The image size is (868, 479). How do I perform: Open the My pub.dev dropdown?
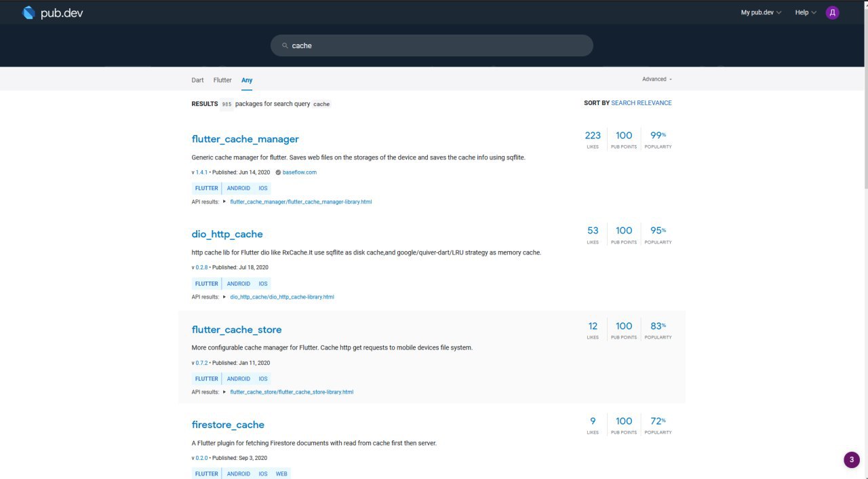[761, 12]
